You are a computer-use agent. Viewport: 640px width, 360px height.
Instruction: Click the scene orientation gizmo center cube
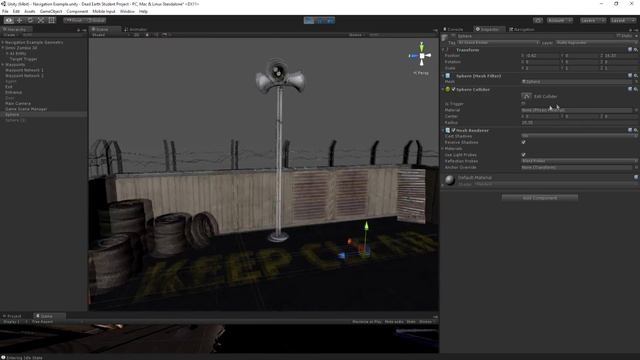pyautogui.click(x=422, y=56)
